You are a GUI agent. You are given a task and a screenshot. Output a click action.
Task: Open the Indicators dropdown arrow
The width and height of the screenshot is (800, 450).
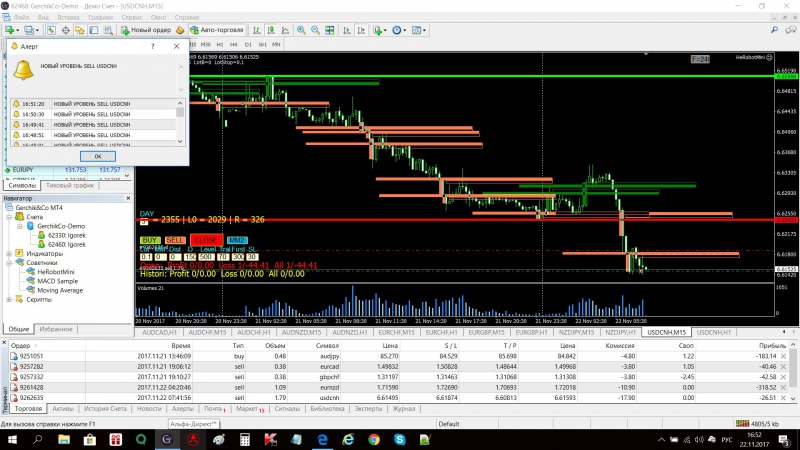coord(385,31)
